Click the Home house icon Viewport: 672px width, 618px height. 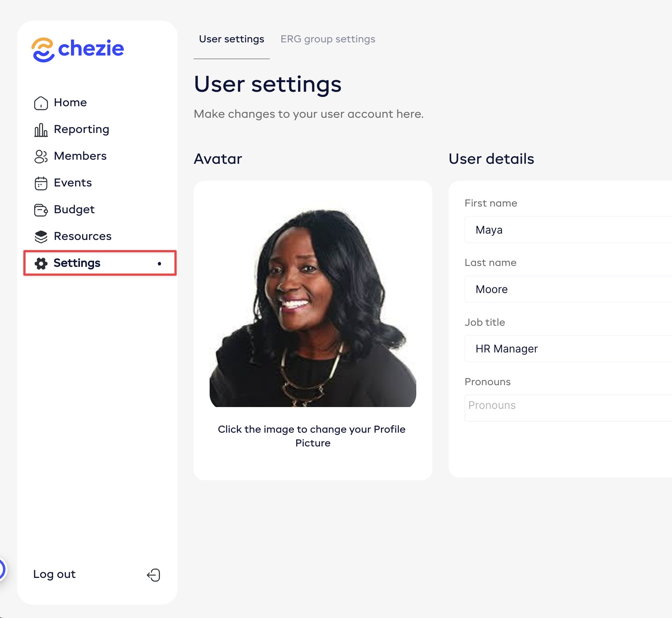click(41, 103)
